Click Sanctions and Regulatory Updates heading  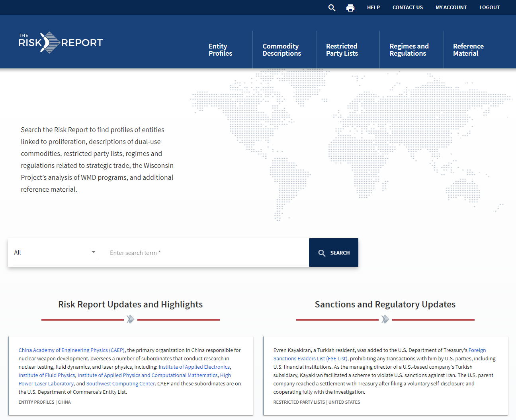tap(385, 305)
